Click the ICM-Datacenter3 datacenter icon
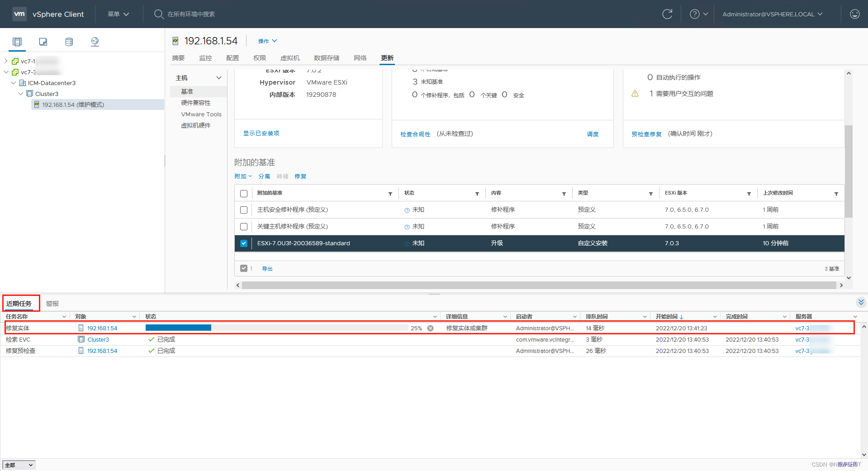Viewport: 868px width, 471px height. click(x=22, y=83)
